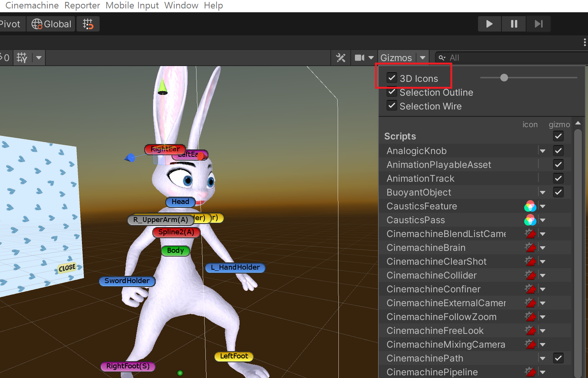
Task: Toggle AnimationPlayableAsset gizmo checkbox
Action: (x=558, y=164)
